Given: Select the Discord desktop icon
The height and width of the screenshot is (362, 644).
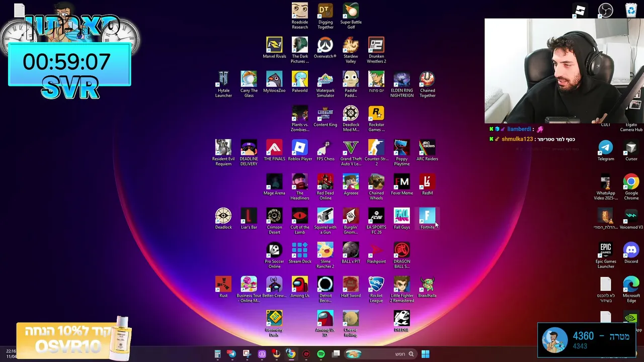Looking at the screenshot, I should [x=631, y=253].
